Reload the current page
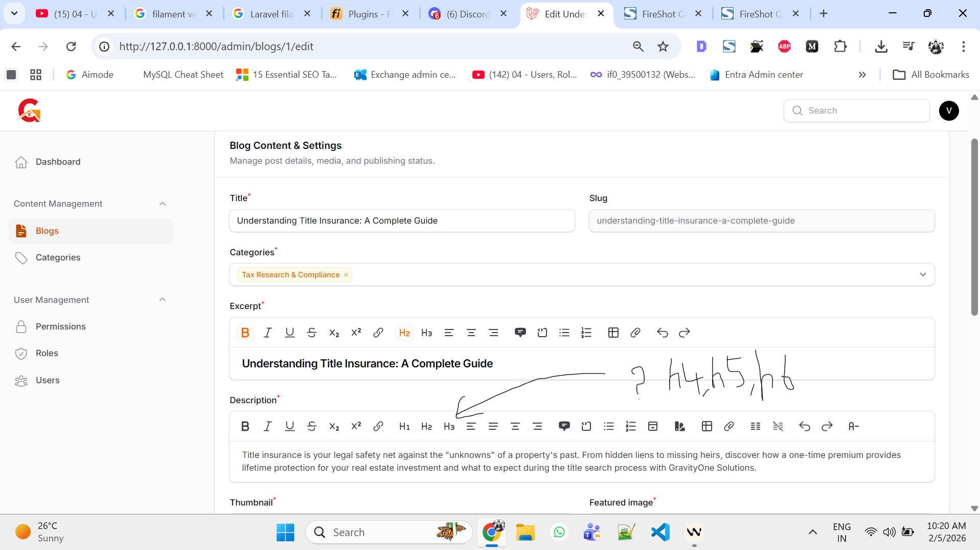 click(x=71, y=47)
